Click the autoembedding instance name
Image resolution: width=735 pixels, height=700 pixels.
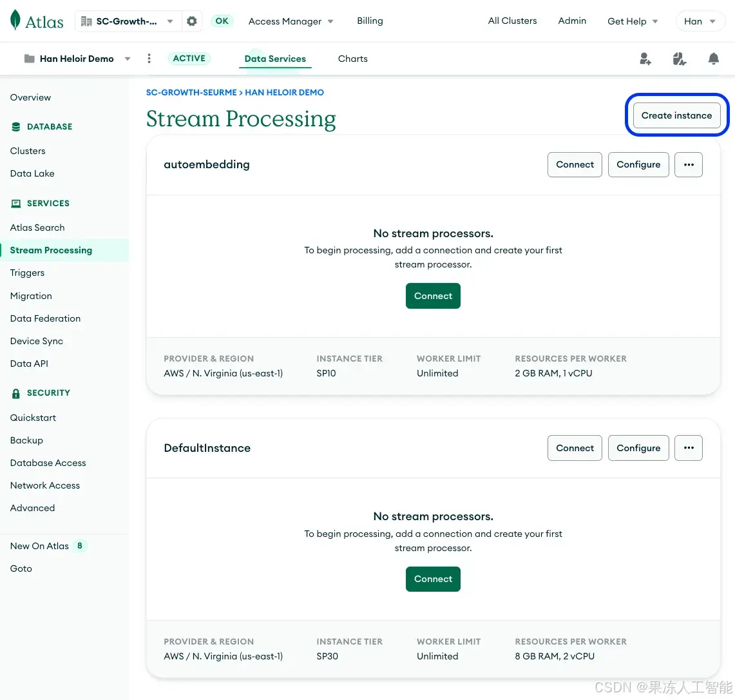(x=207, y=164)
